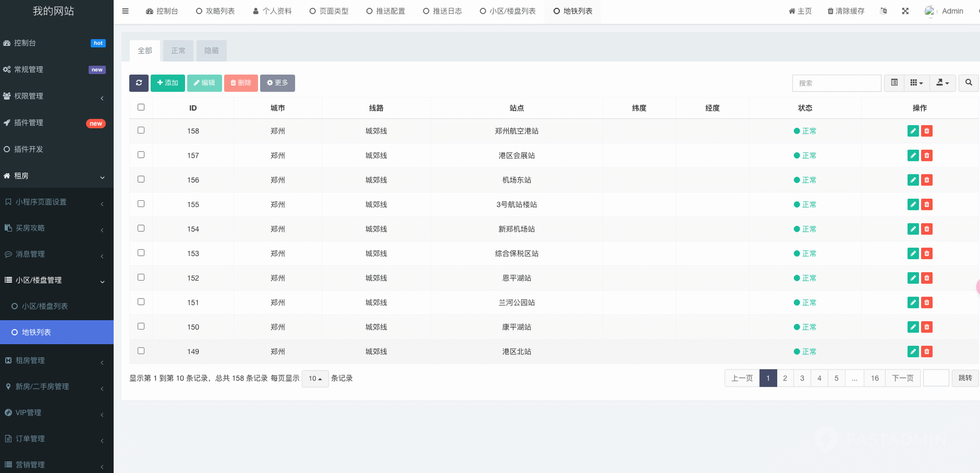Select the checkbox for station 新郑机场站
980x473 pixels.
[141, 229]
